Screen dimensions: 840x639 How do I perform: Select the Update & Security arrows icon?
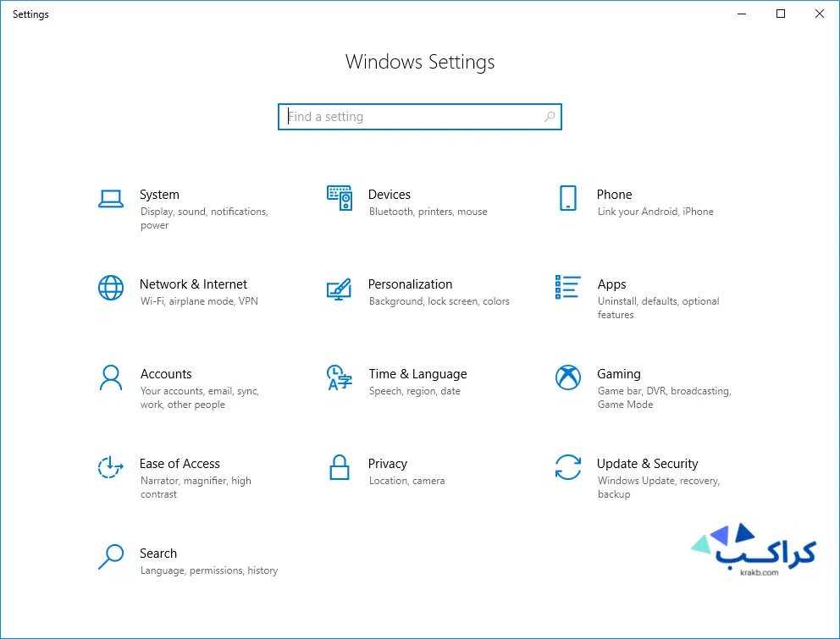(x=568, y=467)
